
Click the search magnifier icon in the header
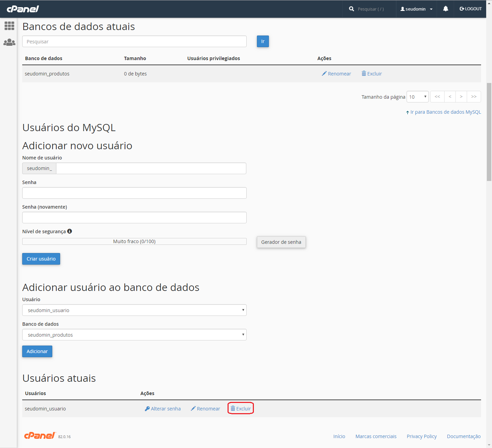pos(351,9)
